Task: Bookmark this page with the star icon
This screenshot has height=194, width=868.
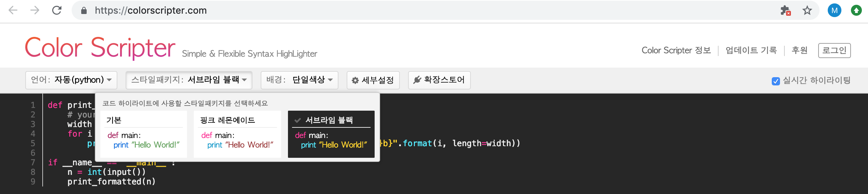Action: (x=807, y=11)
